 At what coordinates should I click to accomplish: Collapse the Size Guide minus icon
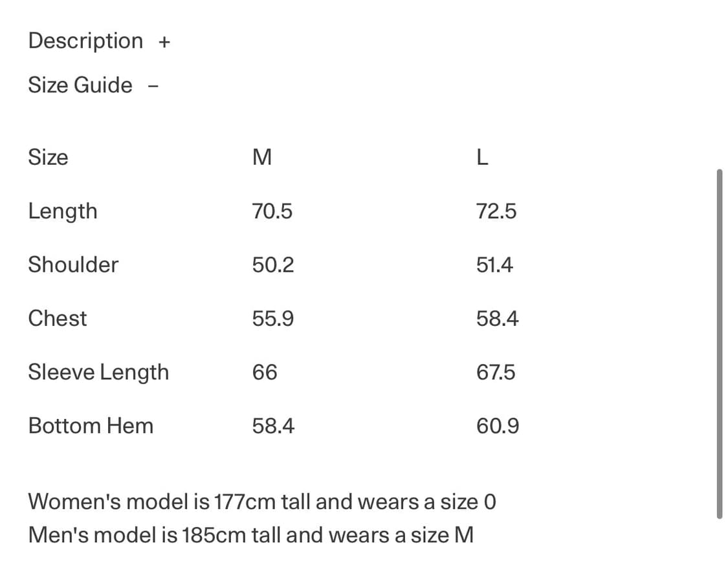(153, 85)
